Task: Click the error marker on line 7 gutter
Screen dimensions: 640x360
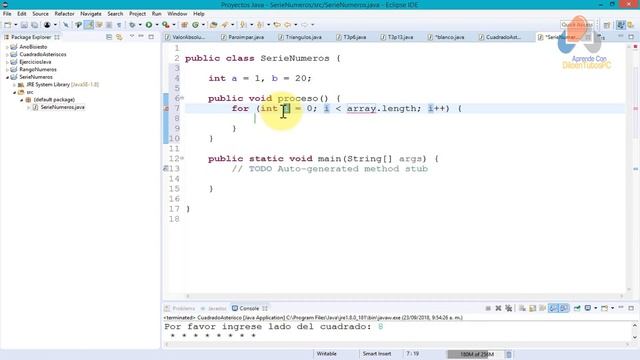Action: click(x=166, y=109)
